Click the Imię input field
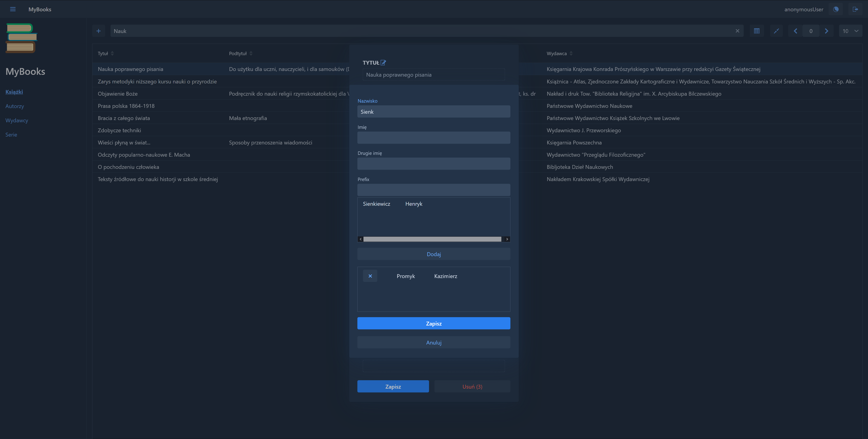The height and width of the screenshot is (439, 868). (x=433, y=138)
